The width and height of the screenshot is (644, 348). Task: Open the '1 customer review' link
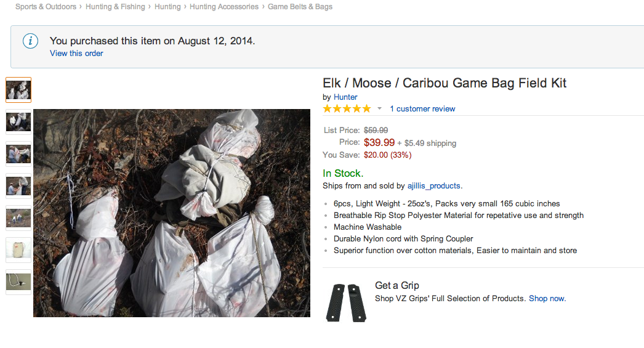[x=422, y=109]
